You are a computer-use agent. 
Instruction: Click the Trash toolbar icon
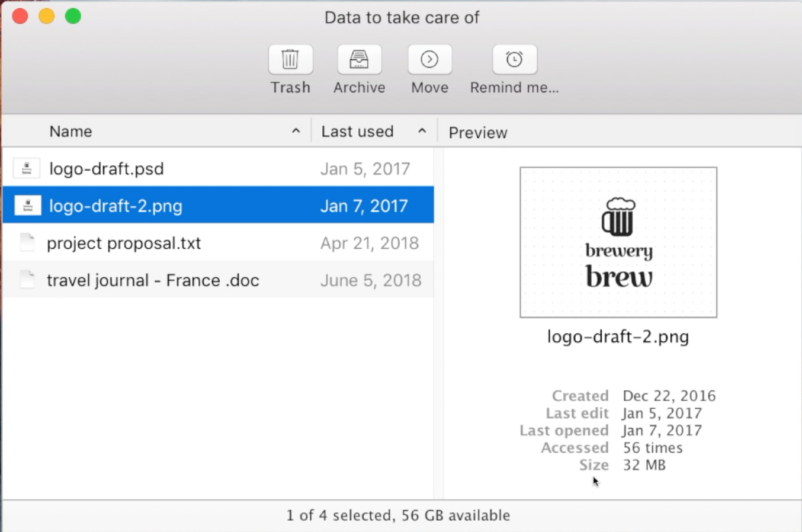click(290, 59)
